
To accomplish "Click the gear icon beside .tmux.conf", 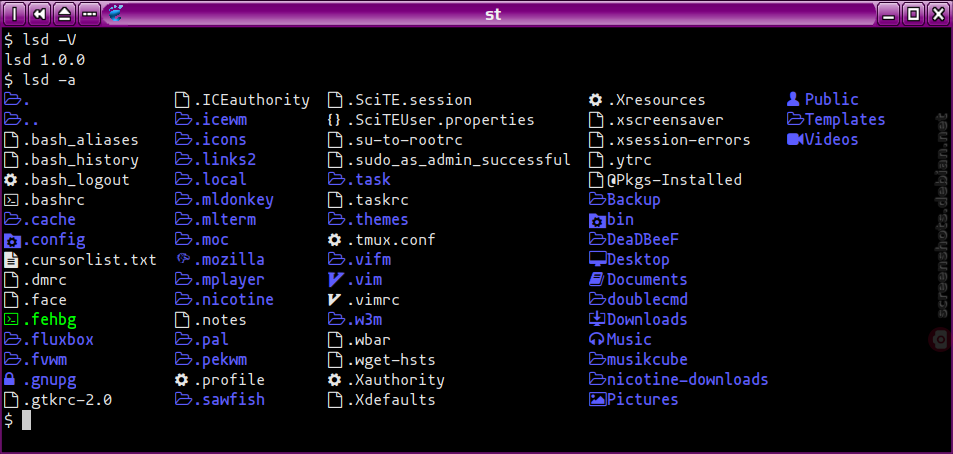I will pos(334,239).
